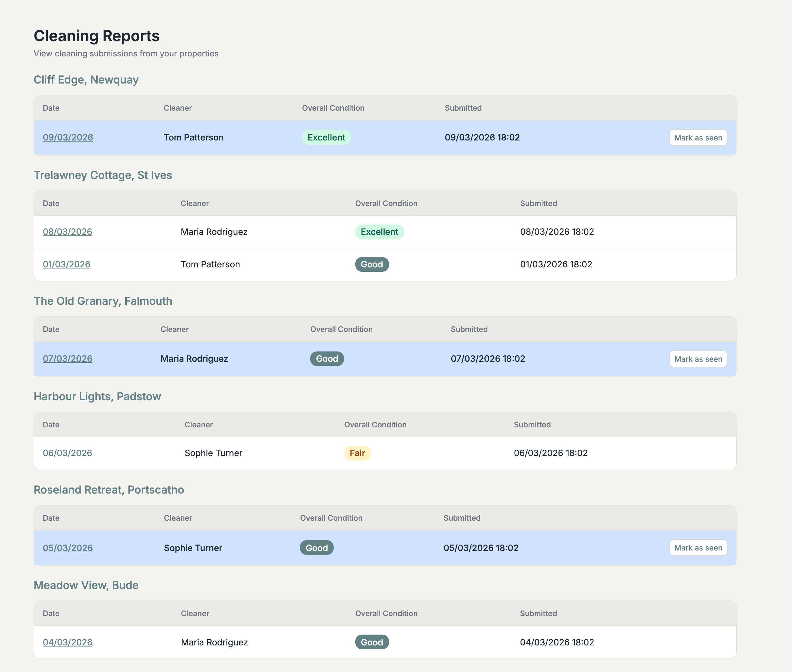Image resolution: width=792 pixels, height=672 pixels.
Task: Click the Date column header under Meadow View
Action: [51, 613]
